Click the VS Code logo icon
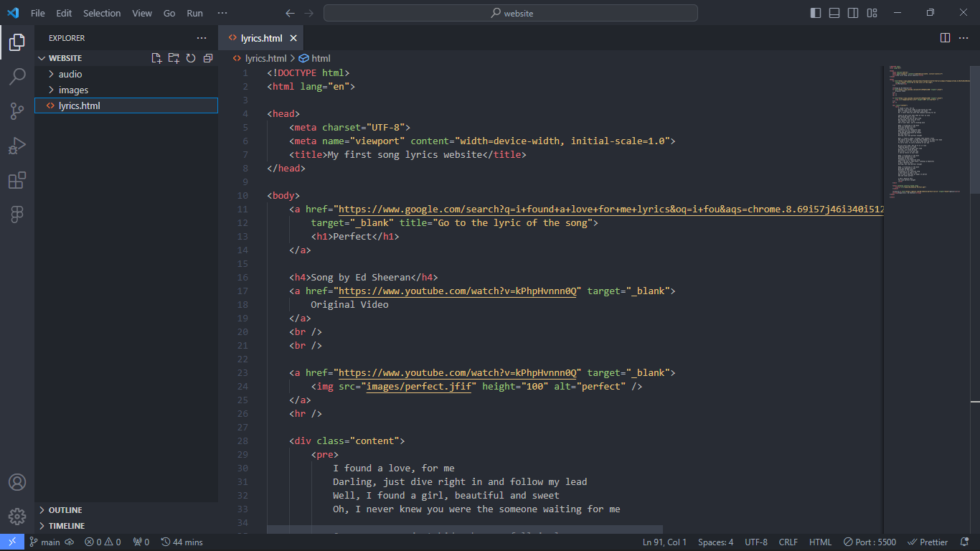Viewport: 980px width, 551px height. 13,13
